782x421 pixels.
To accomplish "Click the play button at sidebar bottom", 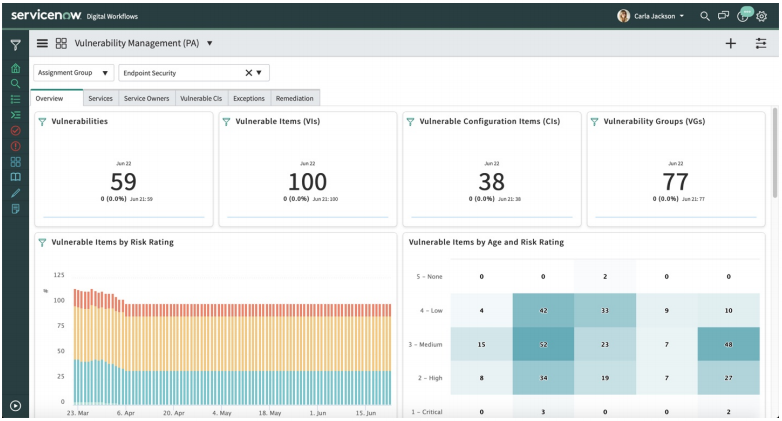I will [15, 405].
